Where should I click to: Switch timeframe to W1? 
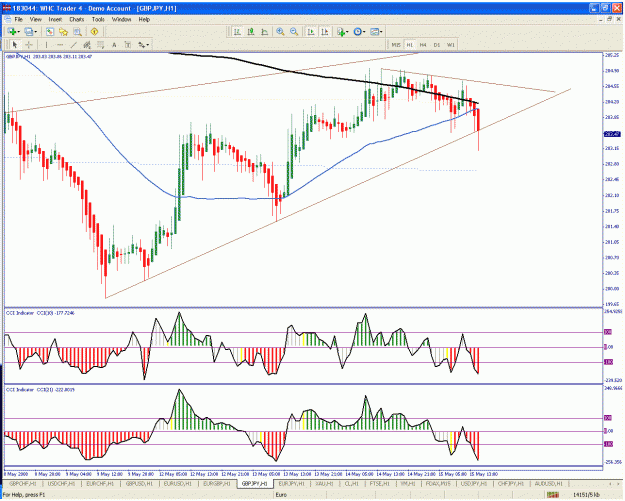450,45
